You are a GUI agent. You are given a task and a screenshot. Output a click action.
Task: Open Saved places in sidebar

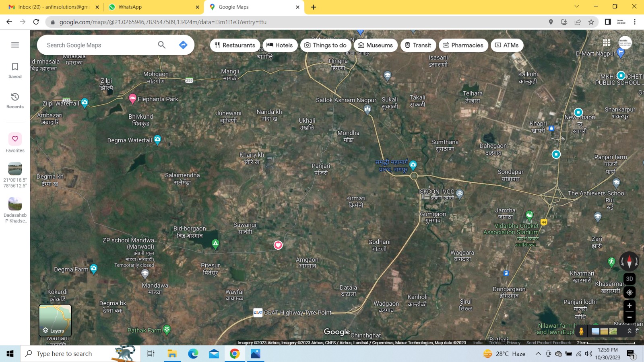15,70
